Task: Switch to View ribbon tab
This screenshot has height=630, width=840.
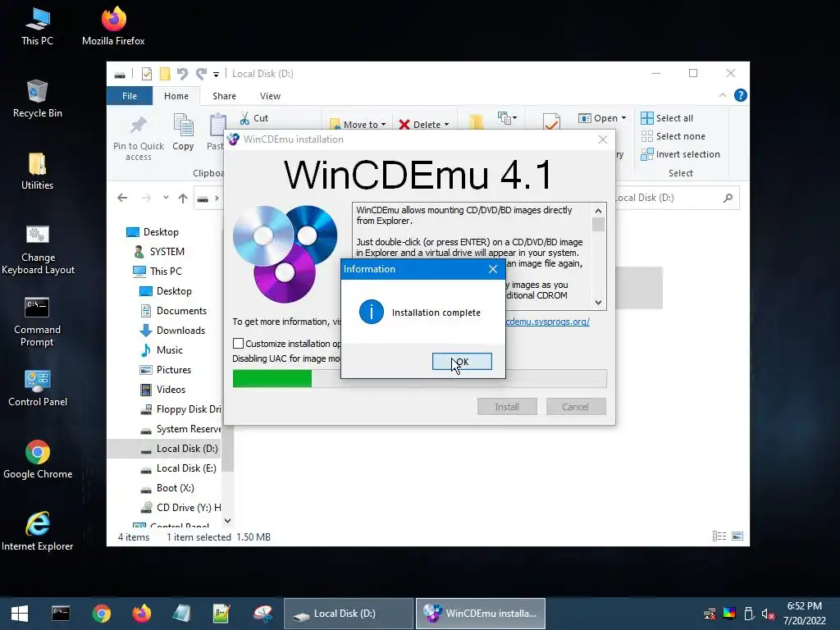Action: (270, 96)
